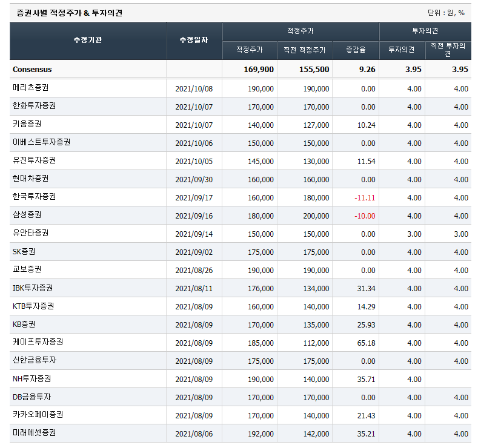Click the 직전 투자의견 column header

[x=448, y=50]
